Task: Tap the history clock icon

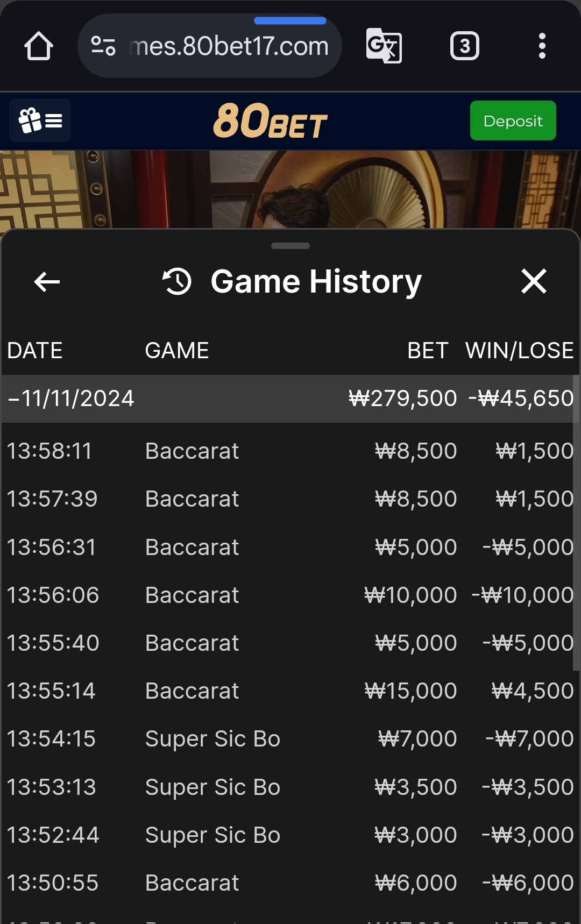Action: click(177, 281)
